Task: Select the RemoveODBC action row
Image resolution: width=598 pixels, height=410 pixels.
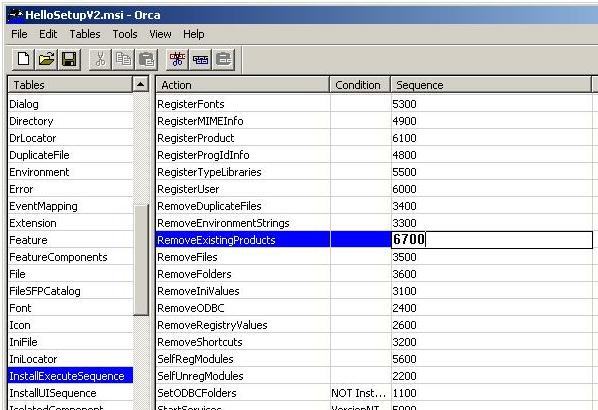Action: click(x=374, y=308)
